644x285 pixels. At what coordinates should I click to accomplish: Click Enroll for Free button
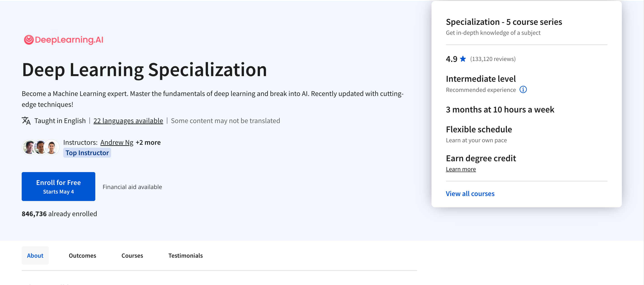tap(58, 187)
